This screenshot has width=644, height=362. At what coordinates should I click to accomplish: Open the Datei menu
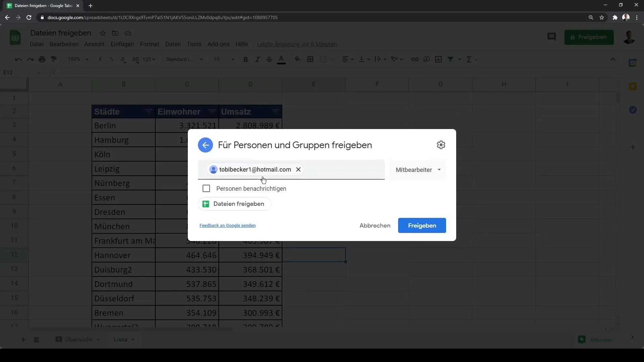point(37,44)
